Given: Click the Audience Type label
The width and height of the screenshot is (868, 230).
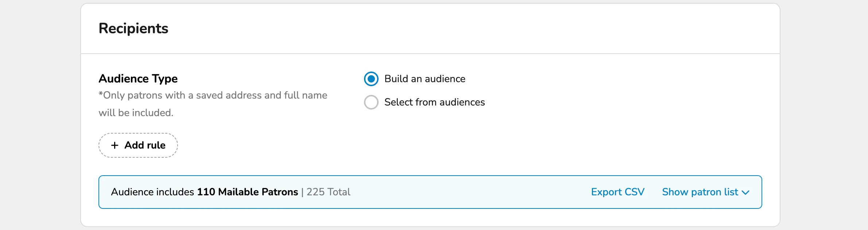Looking at the screenshot, I should [x=138, y=78].
